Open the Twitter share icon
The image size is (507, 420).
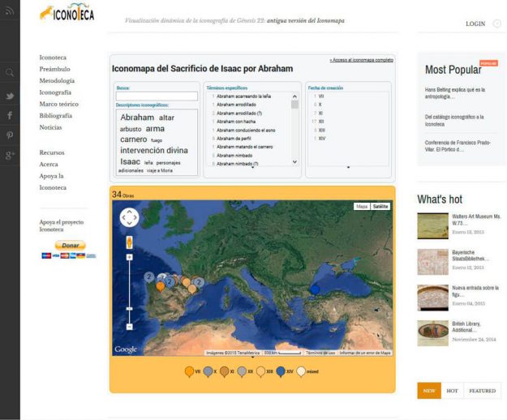tap(10, 95)
